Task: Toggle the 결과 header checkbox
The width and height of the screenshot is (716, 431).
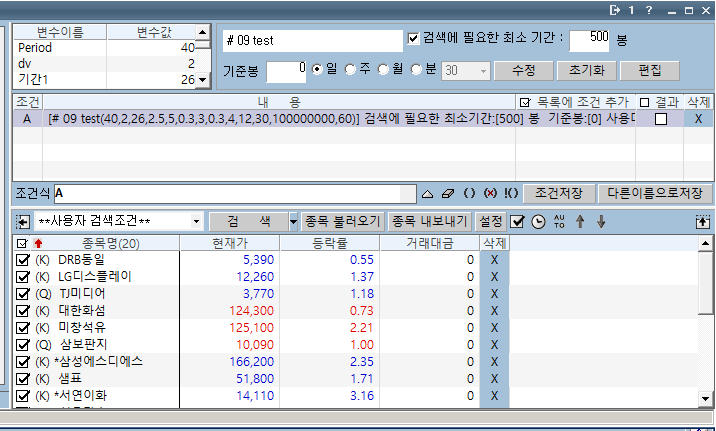Action: pyautogui.click(x=644, y=102)
